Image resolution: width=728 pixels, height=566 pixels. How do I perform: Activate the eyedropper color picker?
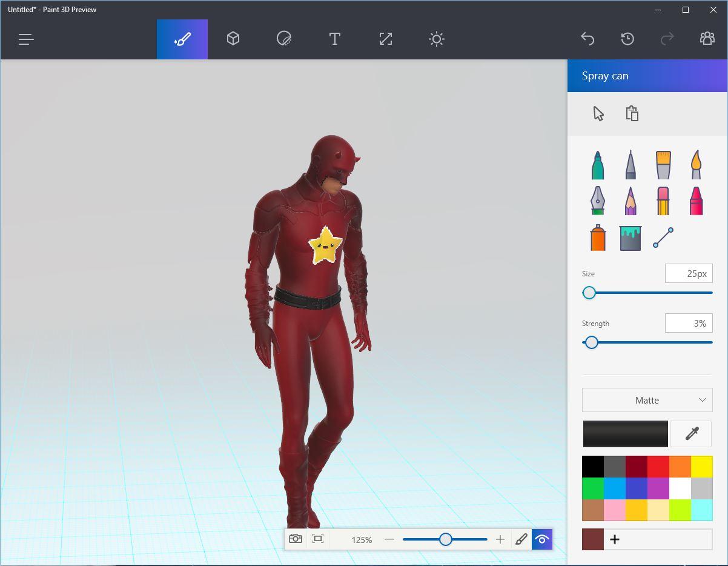click(x=691, y=434)
